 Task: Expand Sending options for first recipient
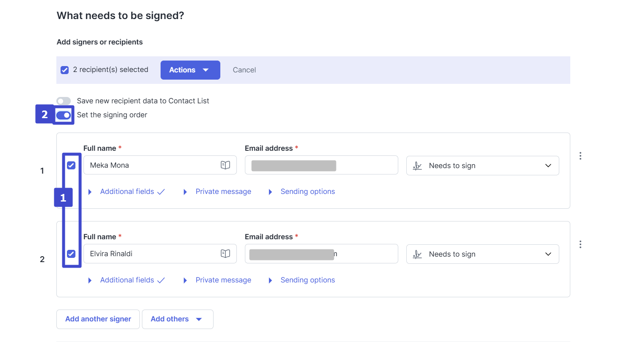(x=307, y=192)
